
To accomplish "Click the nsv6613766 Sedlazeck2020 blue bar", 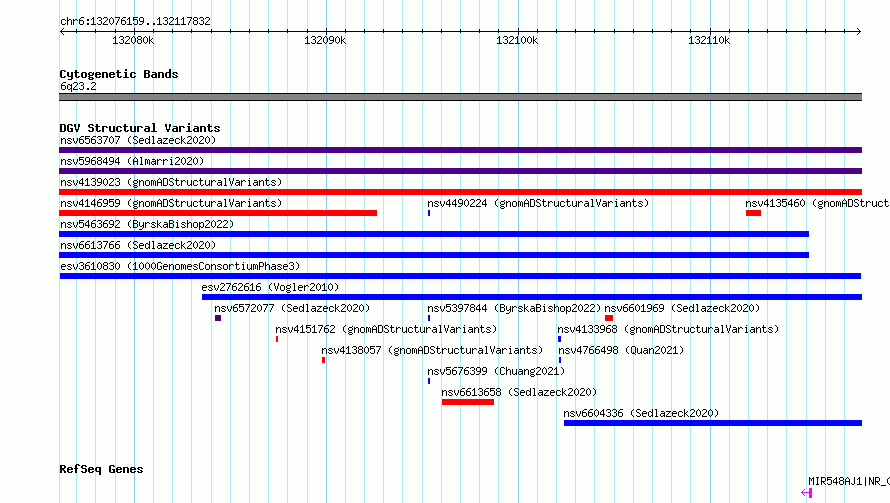I will [434, 255].
